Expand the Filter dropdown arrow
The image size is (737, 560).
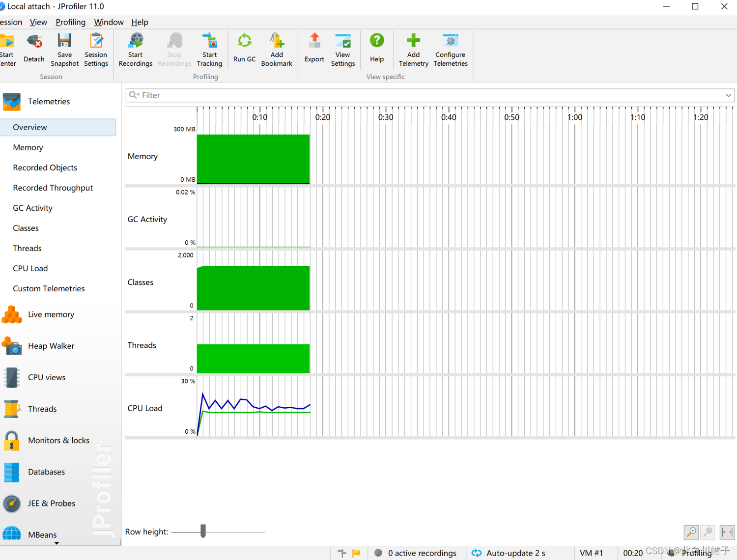[x=729, y=95]
